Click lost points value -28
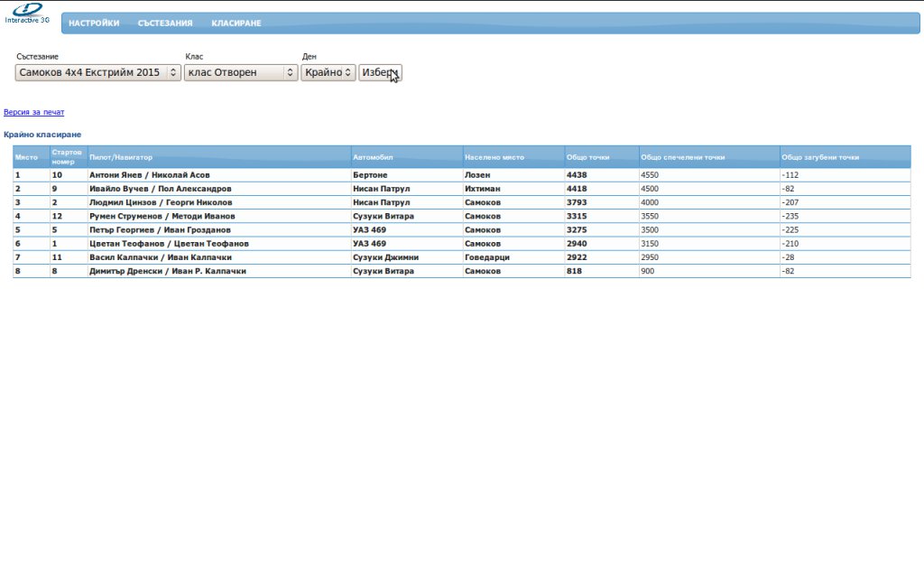The image size is (924, 578). (788, 257)
